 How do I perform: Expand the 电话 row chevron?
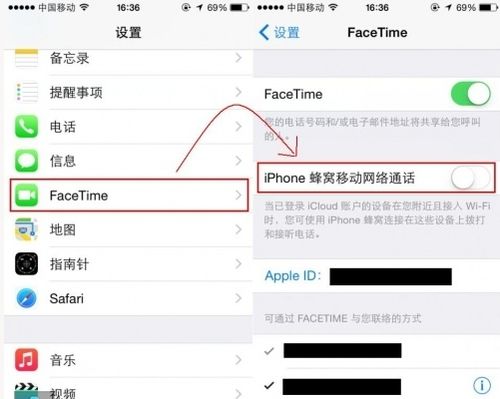[x=238, y=127]
